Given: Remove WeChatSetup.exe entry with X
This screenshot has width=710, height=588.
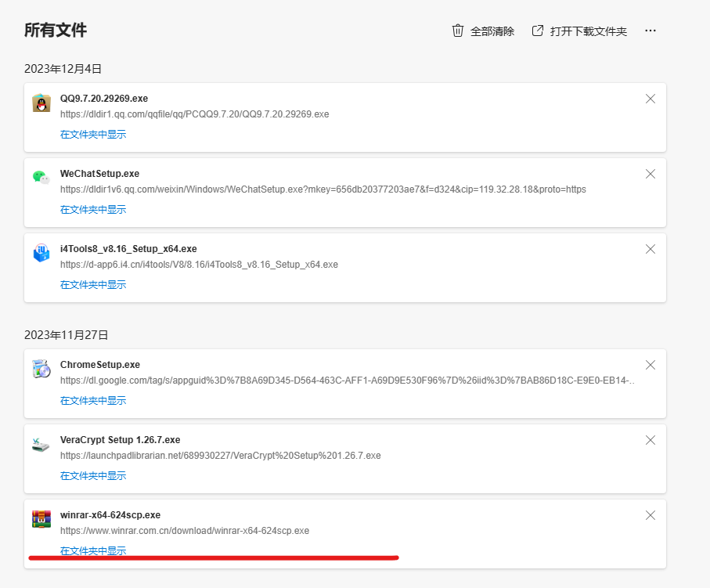Looking at the screenshot, I should point(651,174).
